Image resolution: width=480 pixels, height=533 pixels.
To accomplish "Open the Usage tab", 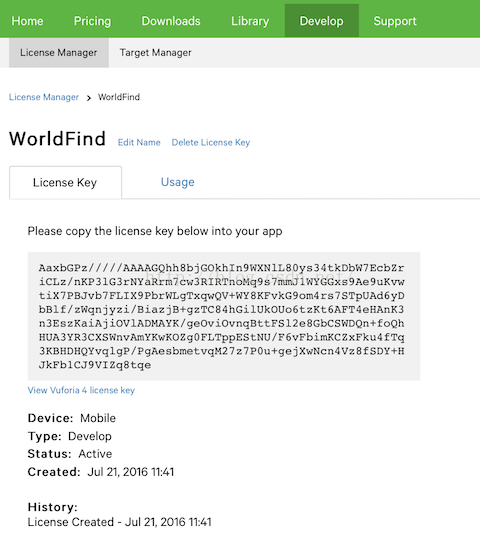I will (x=178, y=182).
